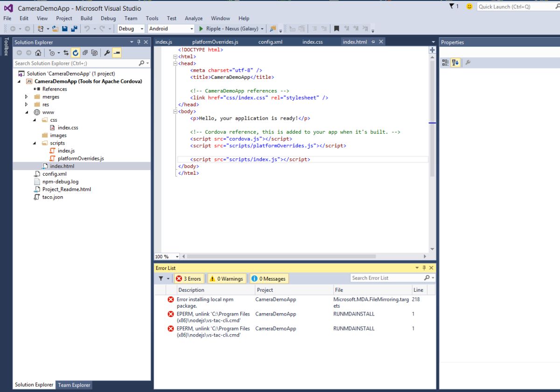The image size is (560, 392).
Task: Click the feedback smiley icon
Action: [469, 7]
